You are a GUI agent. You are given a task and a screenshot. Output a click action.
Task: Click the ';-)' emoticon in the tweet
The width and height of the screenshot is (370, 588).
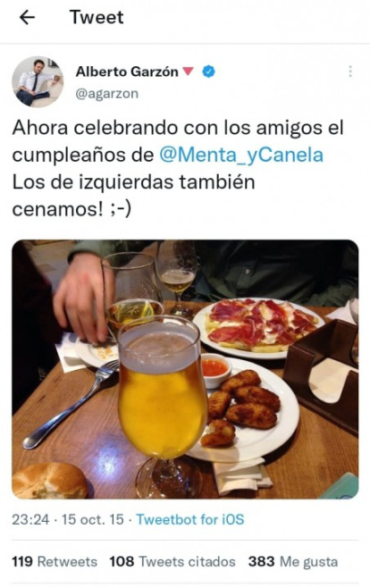point(120,210)
